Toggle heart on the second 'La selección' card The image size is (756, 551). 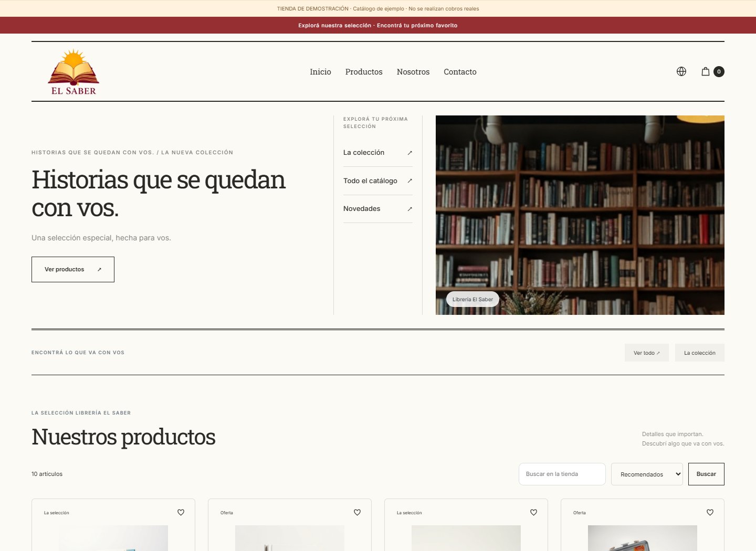click(x=533, y=512)
